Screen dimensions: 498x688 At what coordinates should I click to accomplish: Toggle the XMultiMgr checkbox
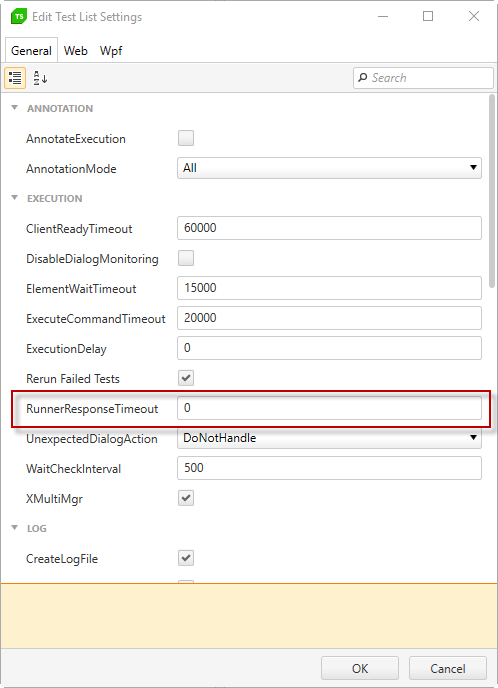[x=186, y=498]
